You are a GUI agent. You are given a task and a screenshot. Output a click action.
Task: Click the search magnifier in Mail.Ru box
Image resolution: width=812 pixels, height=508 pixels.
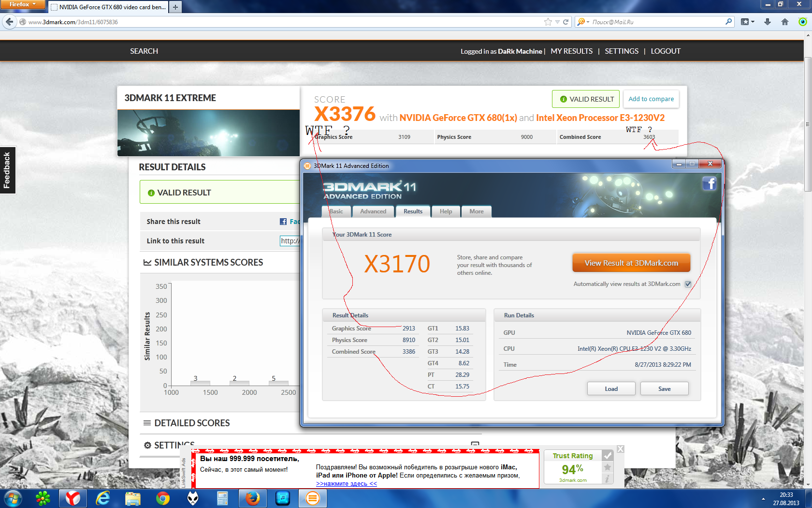point(729,22)
